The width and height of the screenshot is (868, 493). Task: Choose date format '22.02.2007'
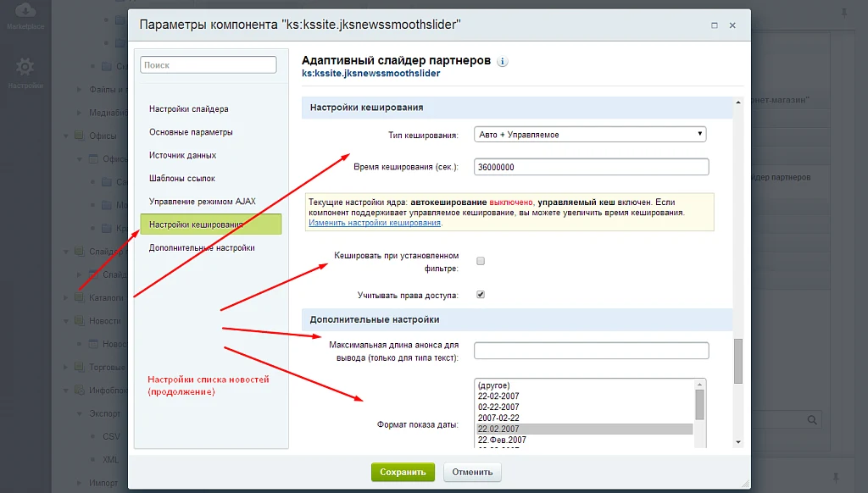585,429
